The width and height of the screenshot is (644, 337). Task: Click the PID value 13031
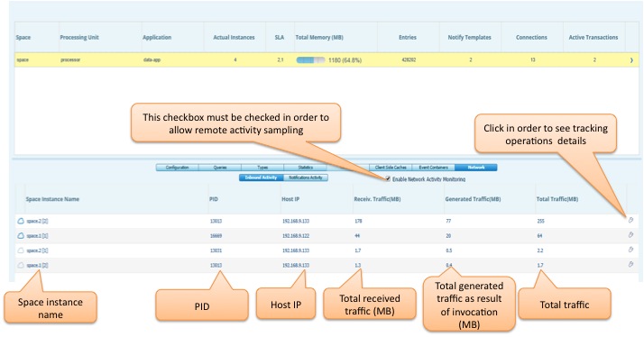pyautogui.click(x=216, y=250)
